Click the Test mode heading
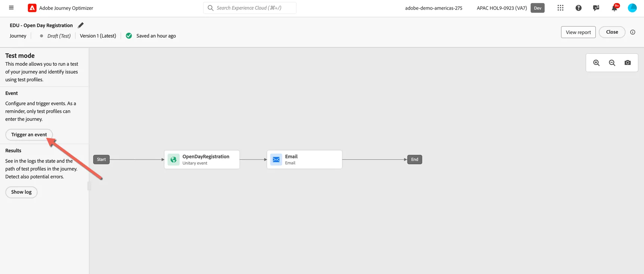Screen dimensions: 644x274 pyautogui.click(x=20, y=56)
